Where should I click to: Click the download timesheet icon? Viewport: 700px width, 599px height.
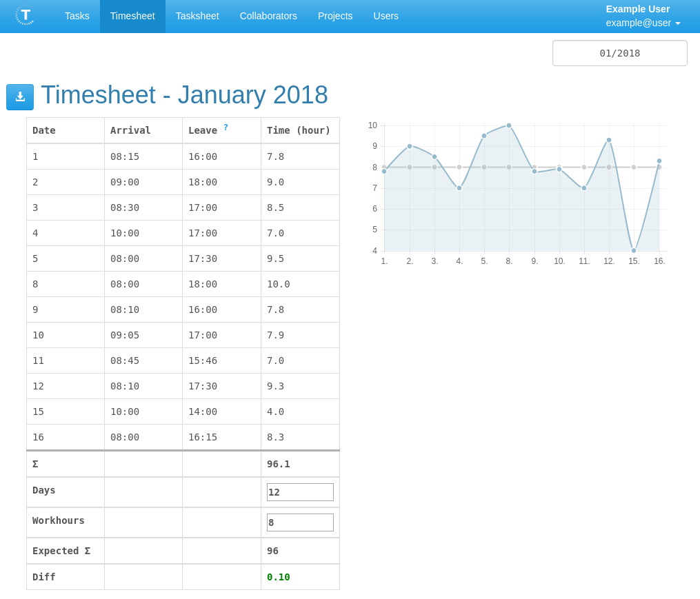[x=19, y=97]
